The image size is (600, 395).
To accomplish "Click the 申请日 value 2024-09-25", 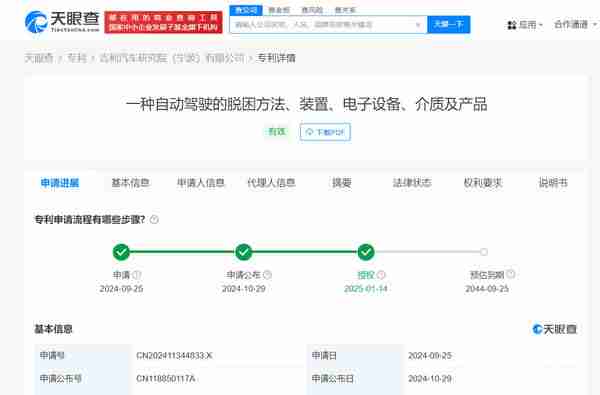I will pyautogui.click(x=430, y=356).
